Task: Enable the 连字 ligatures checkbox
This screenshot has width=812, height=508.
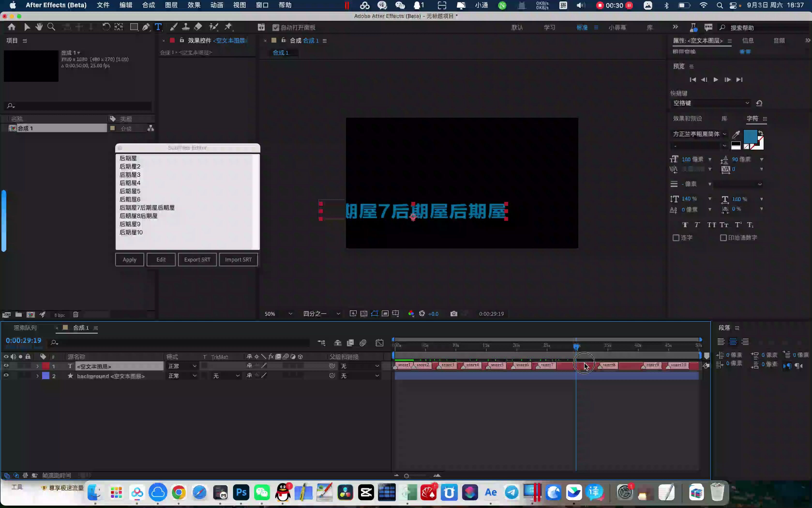Action: point(677,238)
